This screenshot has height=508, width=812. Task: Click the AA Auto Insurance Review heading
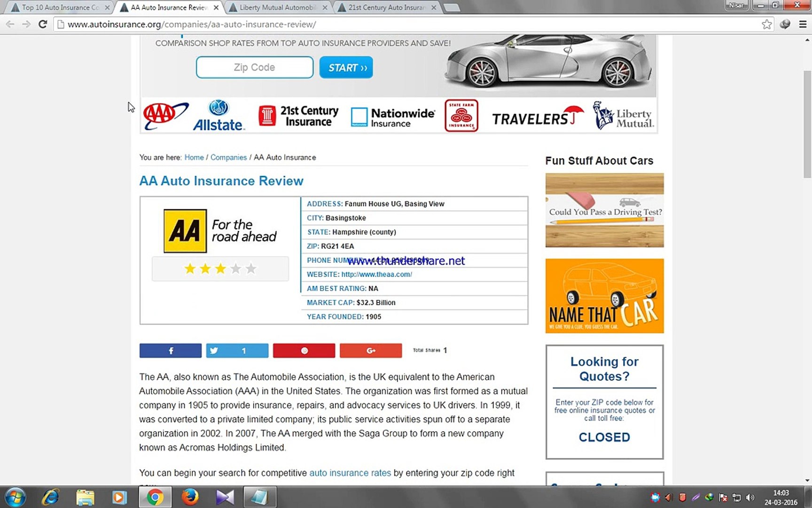(x=221, y=181)
